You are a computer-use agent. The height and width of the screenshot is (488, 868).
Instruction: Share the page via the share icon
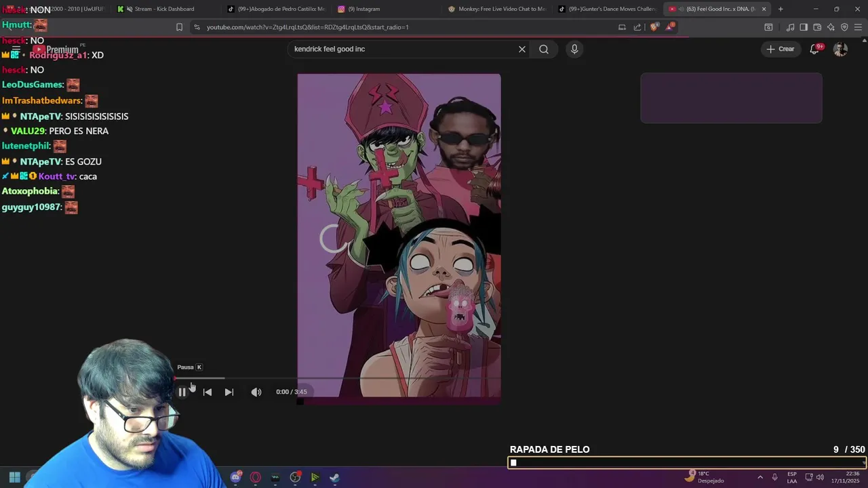[x=637, y=27]
